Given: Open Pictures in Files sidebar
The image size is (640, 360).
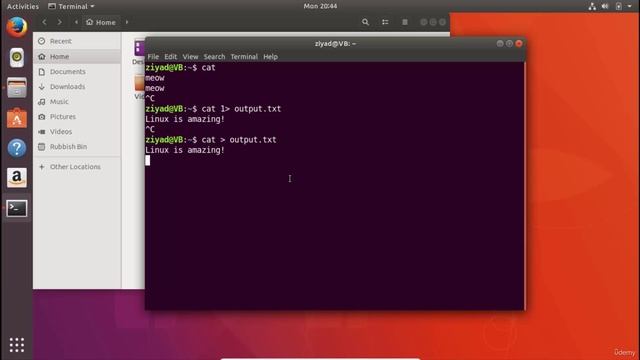Looking at the screenshot, I should [77, 117].
